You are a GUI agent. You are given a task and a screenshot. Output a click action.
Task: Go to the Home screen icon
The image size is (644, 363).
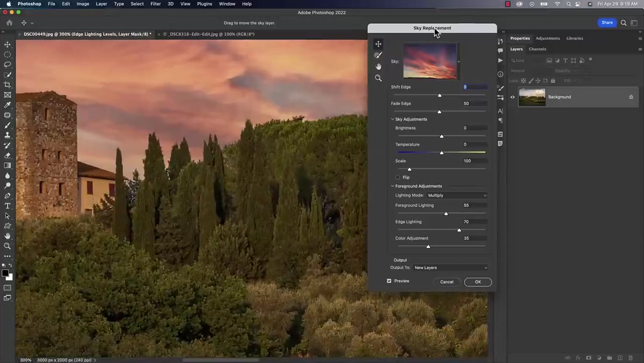tap(9, 23)
